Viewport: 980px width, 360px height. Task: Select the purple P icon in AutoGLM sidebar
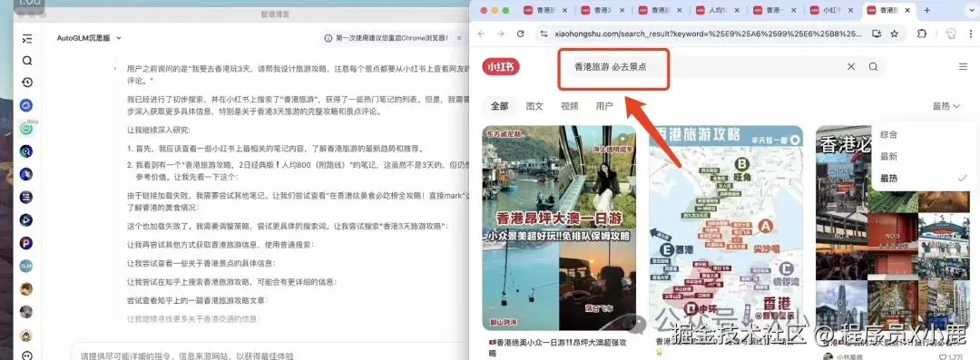pos(26,243)
